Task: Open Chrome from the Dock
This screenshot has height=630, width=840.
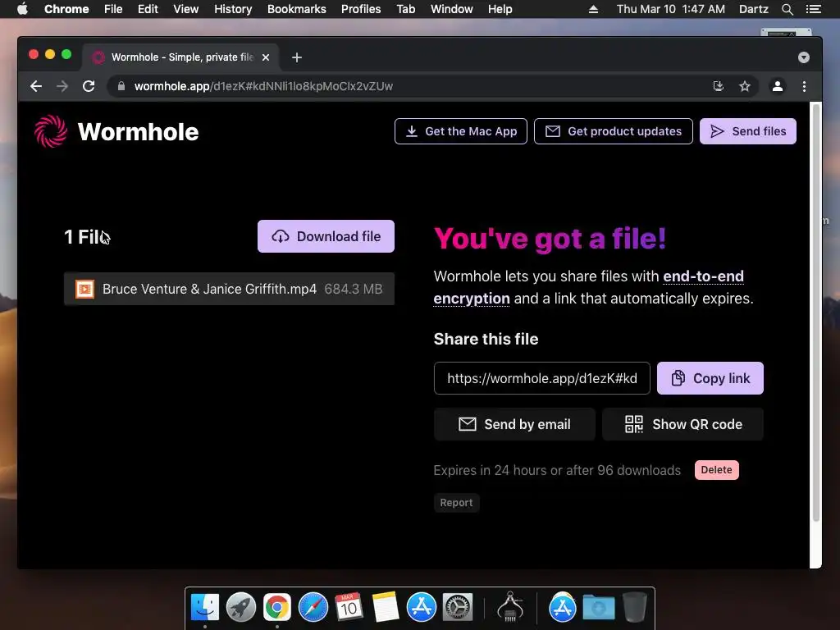Action: tap(277, 608)
